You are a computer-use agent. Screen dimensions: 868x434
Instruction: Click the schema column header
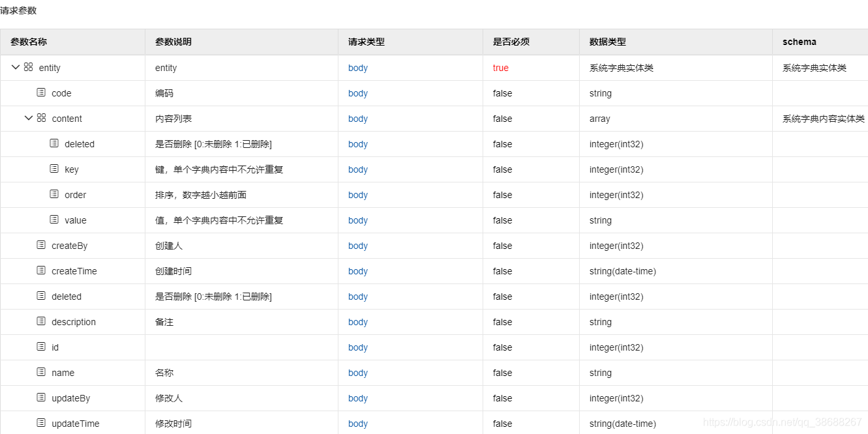click(799, 42)
